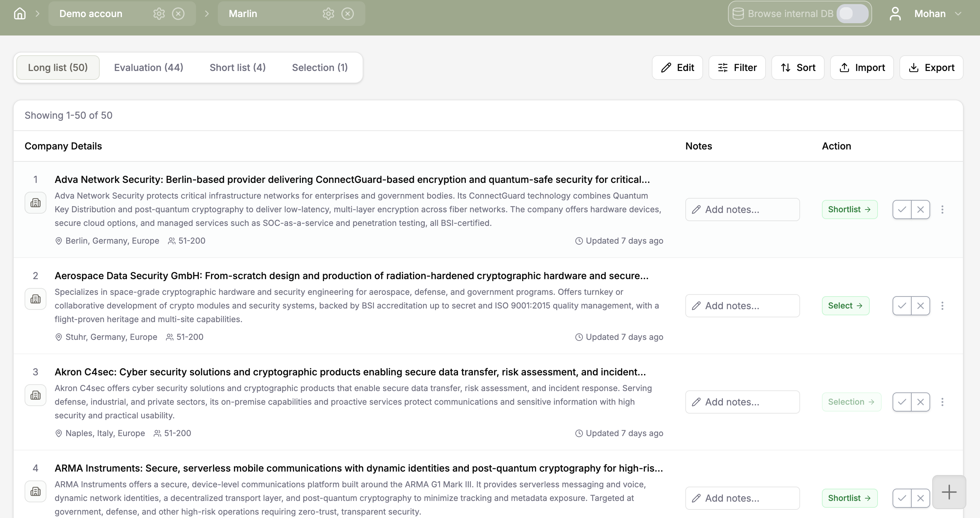Open settings gear for Marlin breadcrumb

[x=328, y=14]
